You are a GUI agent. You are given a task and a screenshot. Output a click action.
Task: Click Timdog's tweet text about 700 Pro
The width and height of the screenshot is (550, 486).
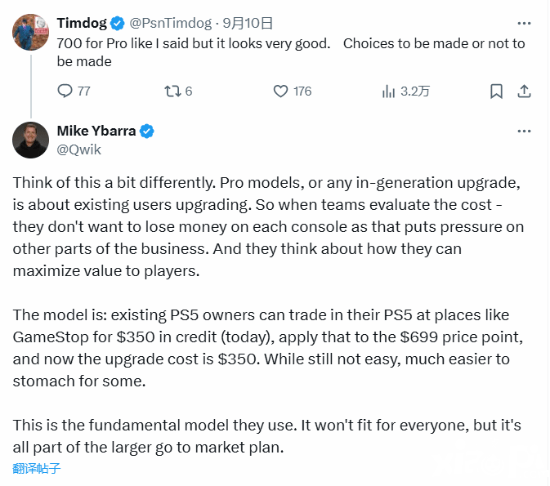point(291,52)
